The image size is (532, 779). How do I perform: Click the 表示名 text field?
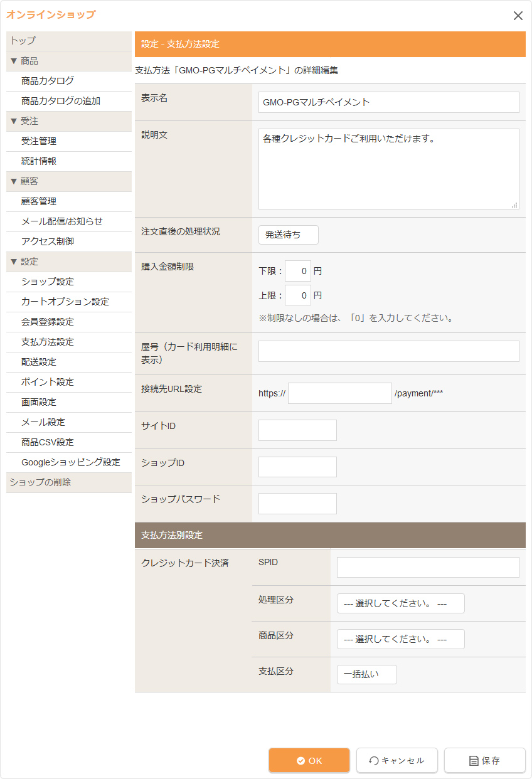(388, 102)
